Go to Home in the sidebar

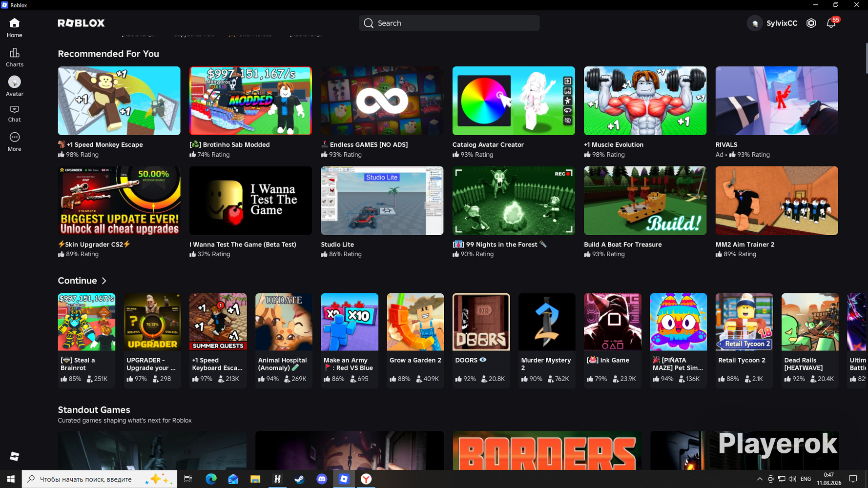click(x=14, y=27)
